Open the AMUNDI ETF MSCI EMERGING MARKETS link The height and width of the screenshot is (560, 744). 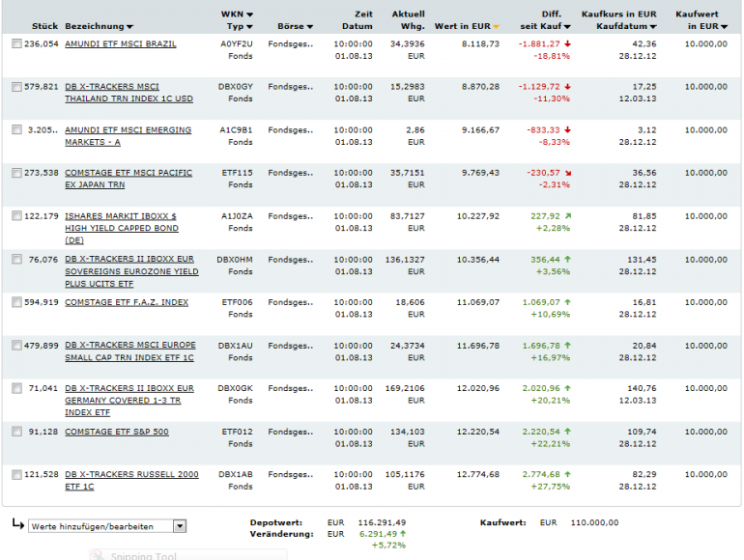pyautogui.click(x=129, y=136)
